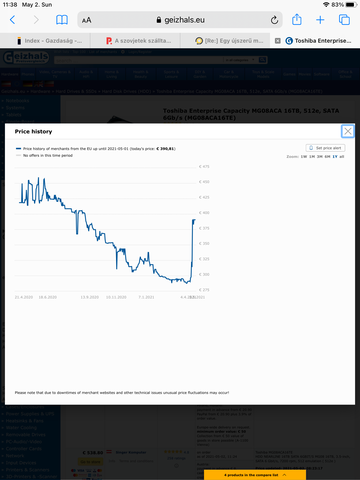Click the Input Devices sidebar link

pos(21,463)
